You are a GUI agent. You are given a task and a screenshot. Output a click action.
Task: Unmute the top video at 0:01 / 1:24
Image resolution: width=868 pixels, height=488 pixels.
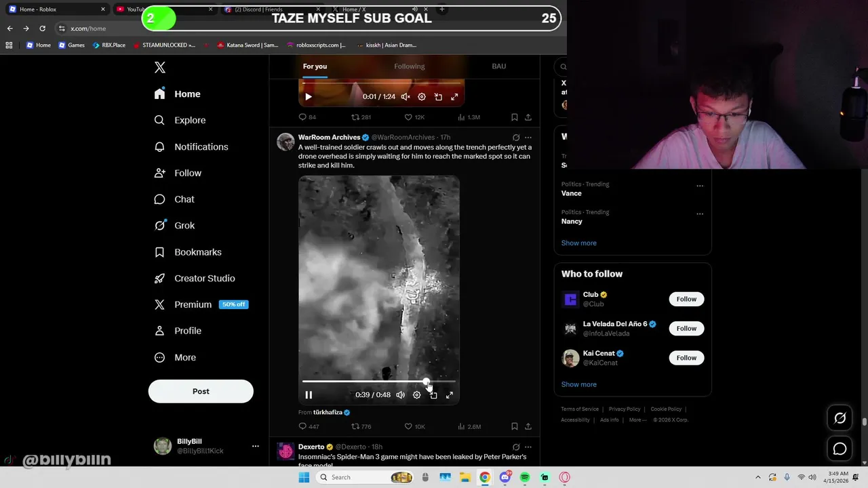point(406,97)
